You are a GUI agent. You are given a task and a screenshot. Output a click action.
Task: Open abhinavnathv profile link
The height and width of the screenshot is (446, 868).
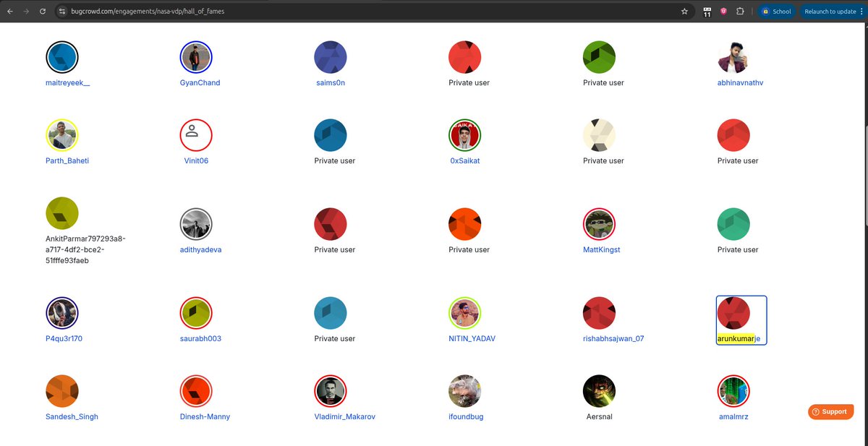tap(740, 82)
